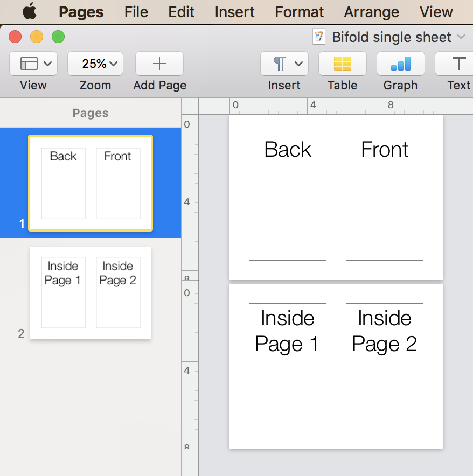The width and height of the screenshot is (473, 476).
Task: Click the Pages sidebar header label
Action: 91,113
